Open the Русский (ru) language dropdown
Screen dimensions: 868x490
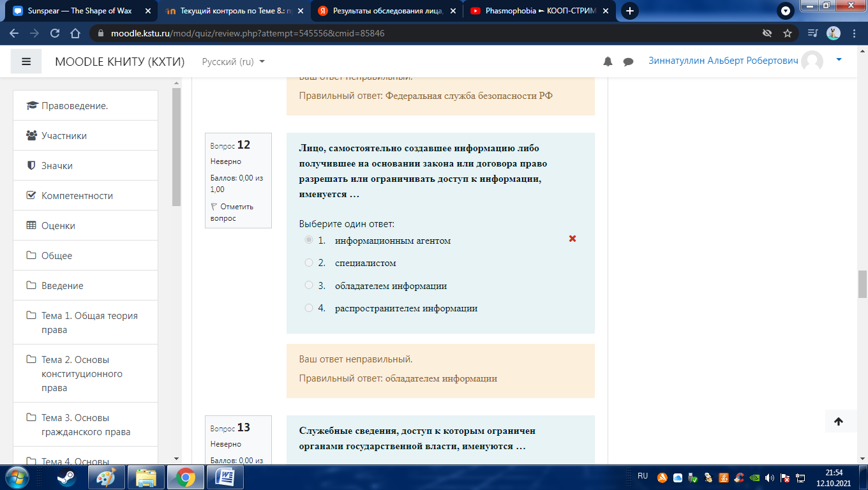(234, 62)
